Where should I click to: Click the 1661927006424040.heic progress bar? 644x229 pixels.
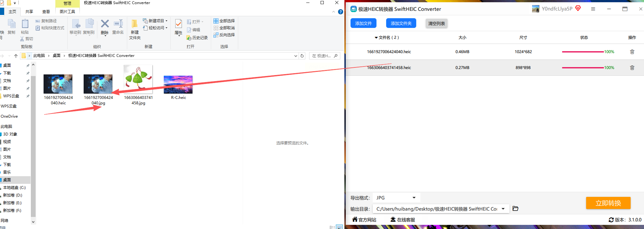583,52
